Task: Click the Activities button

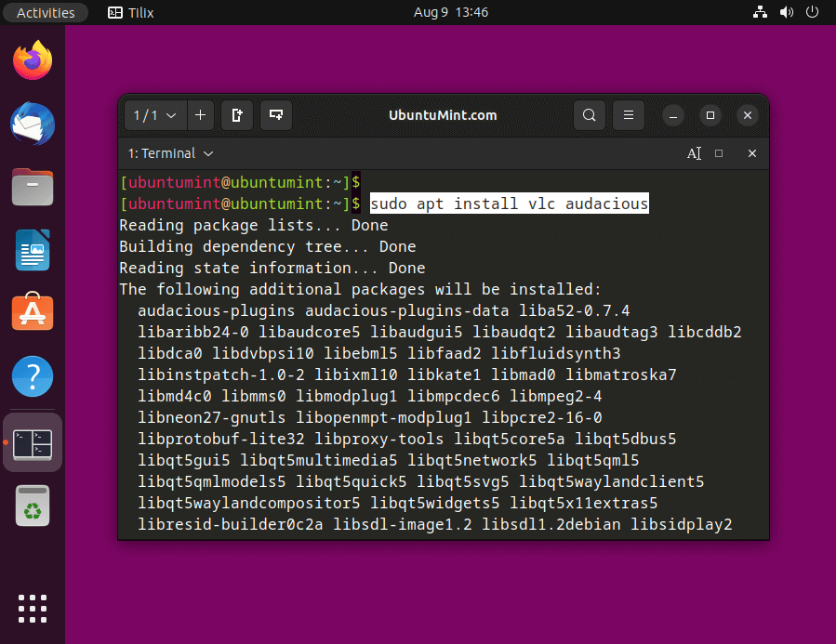Action: coord(46,12)
